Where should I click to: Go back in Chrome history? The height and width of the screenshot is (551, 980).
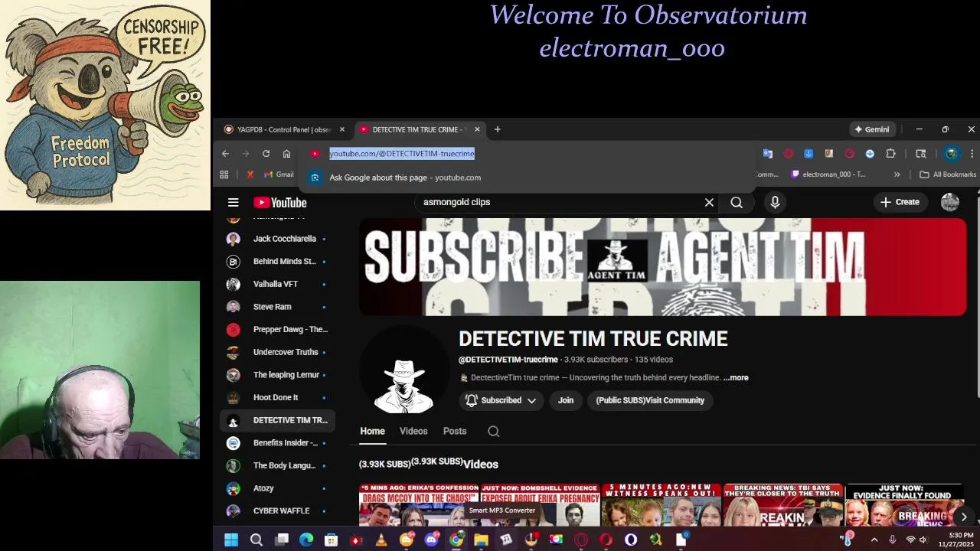click(225, 154)
